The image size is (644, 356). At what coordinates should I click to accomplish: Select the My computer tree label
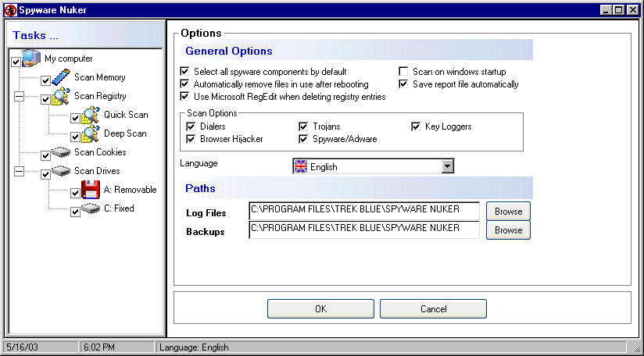pyautogui.click(x=69, y=59)
